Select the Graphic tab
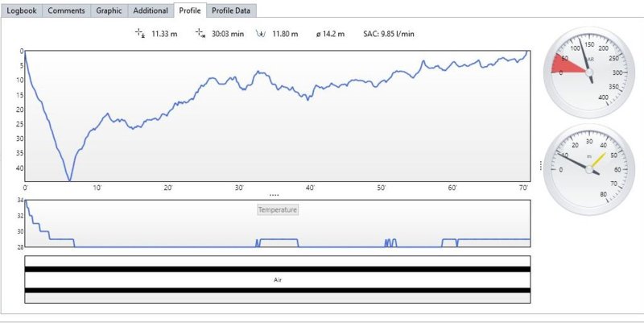Viewport: 644px width, 323px height. pyautogui.click(x=109, y=10)
